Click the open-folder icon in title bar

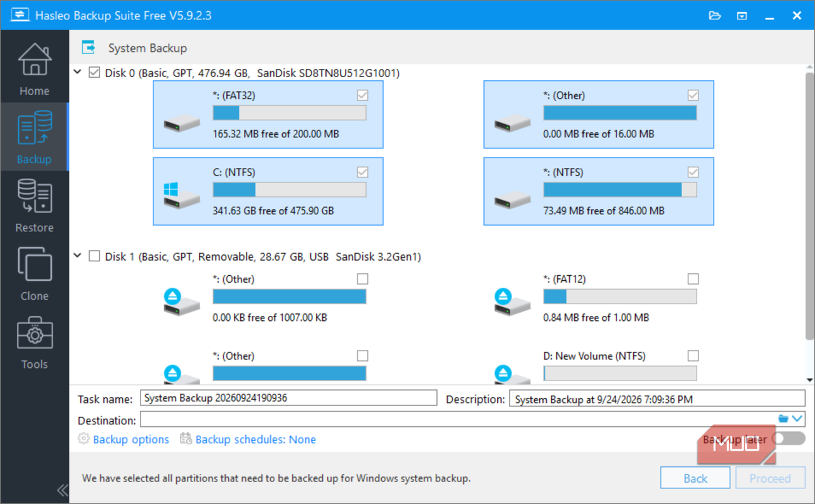coord(715,16)
